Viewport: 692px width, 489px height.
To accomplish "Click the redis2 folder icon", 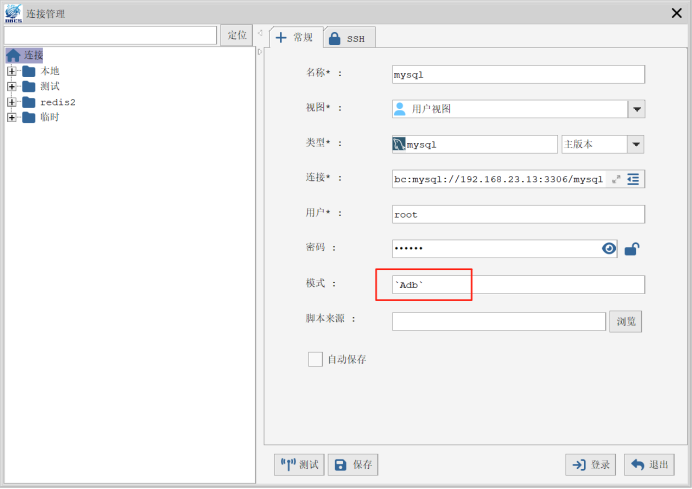I will [x=29, y=102].
